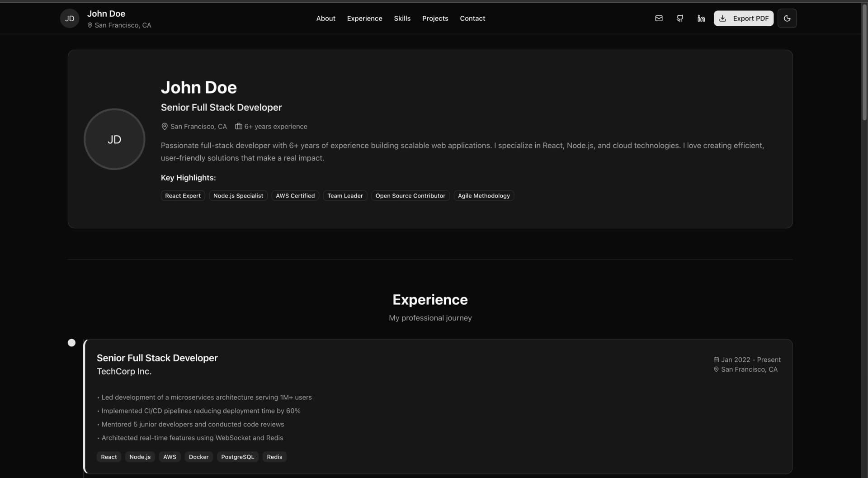Screen dimensions: 868x478
Task: Click the email envelope icon in the header
Action: pyautogui.click(x=659, y=18)
